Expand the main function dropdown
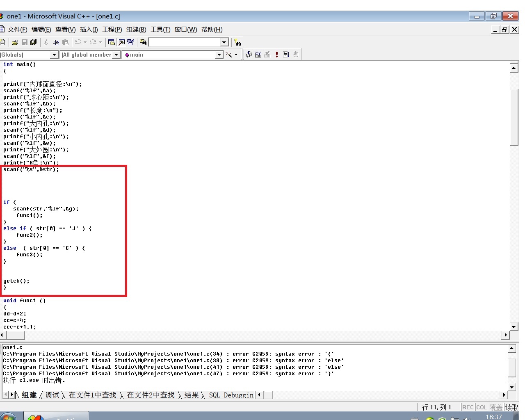This screenshot has height=420, width=525. (x=219, y=55)
